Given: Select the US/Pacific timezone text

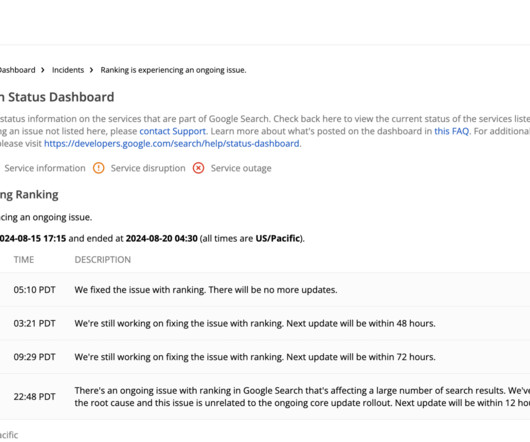Looking at the screenshot, I should [x=278, y=239].
